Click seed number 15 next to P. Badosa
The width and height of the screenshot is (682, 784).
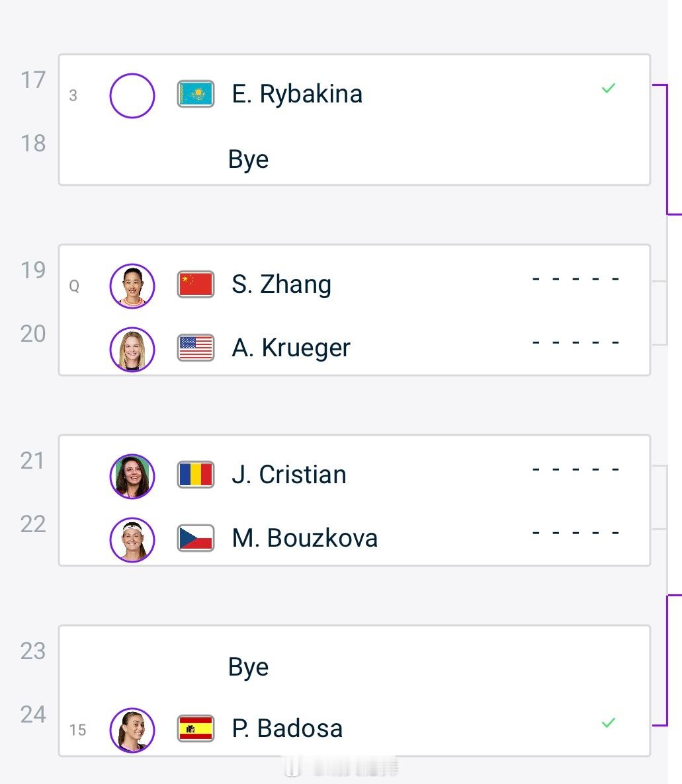77,730
